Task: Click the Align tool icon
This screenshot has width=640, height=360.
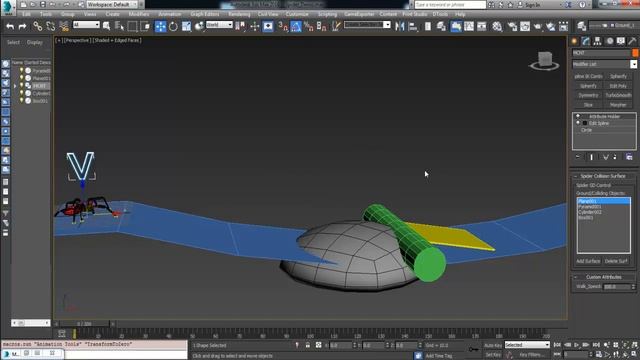Action: click(413, 27)
